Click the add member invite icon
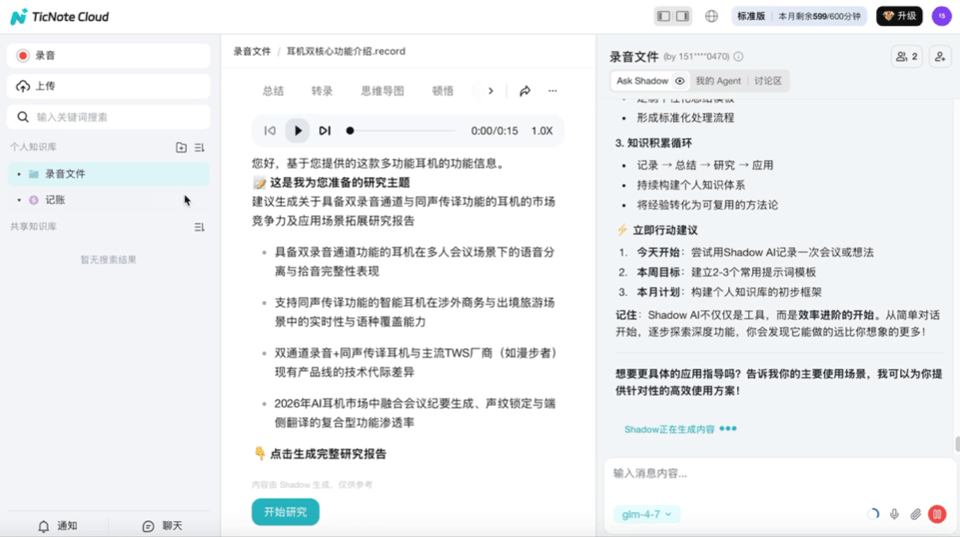Viewport: 960px width, 537px height. 940,57
